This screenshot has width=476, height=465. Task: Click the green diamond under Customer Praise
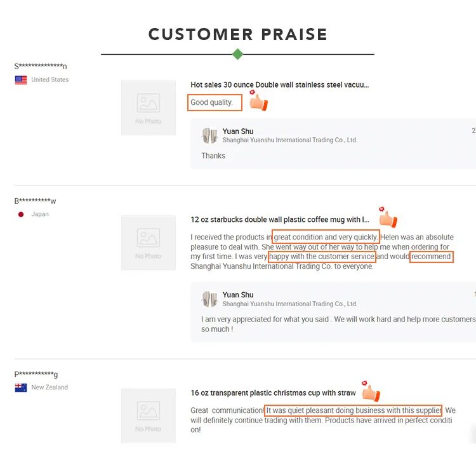tap(237, 54)
